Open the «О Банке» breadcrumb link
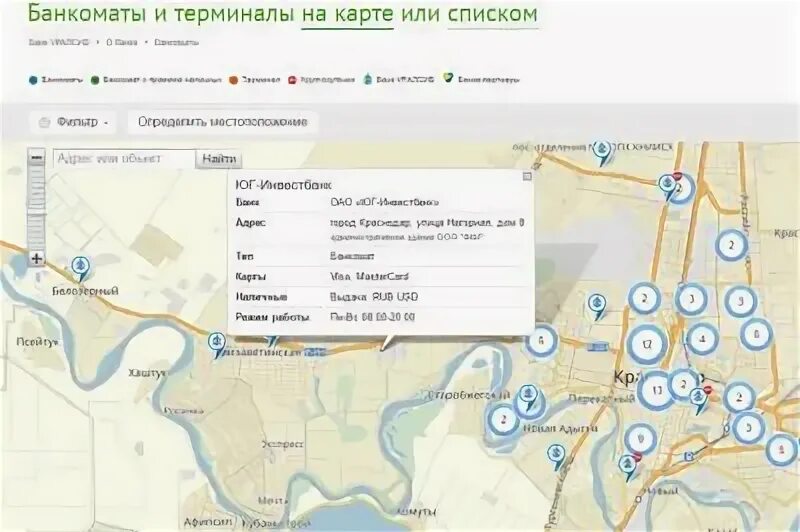 point(121,42)
